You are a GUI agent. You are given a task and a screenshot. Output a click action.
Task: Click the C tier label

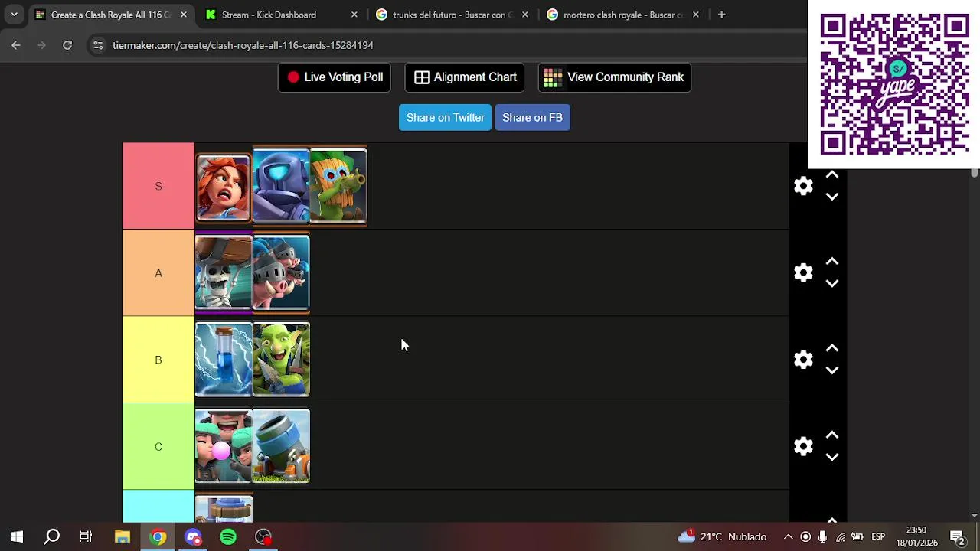tap(158, 446)
